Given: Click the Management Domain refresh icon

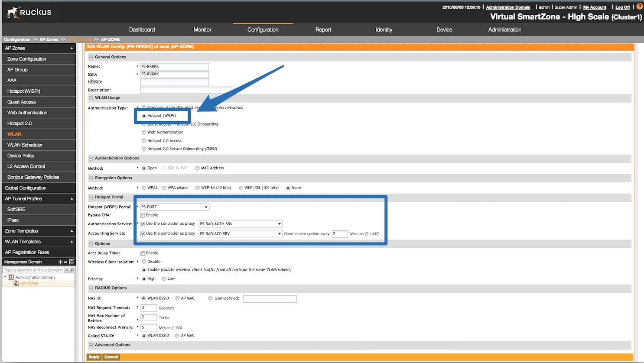Looking at the screenshot, I should pyautogui.click(x=72, y=262).
